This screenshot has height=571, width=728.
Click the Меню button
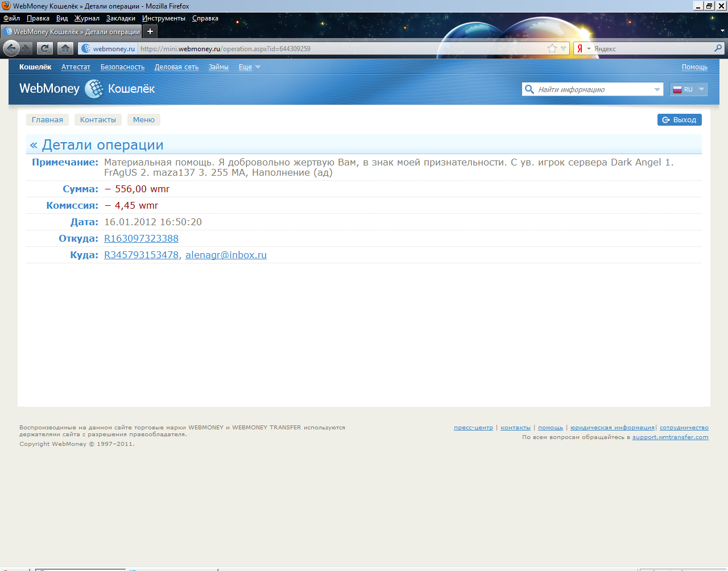pos(144,119)
